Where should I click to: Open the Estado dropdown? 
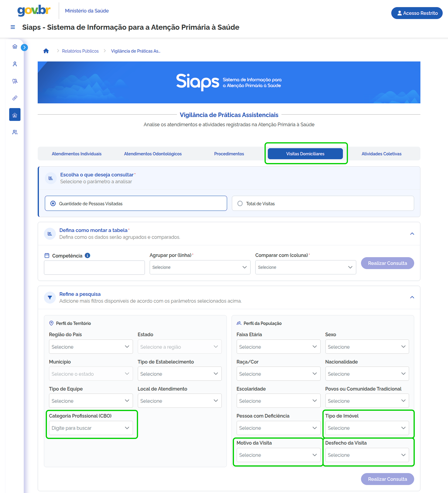tap(180, 347)
